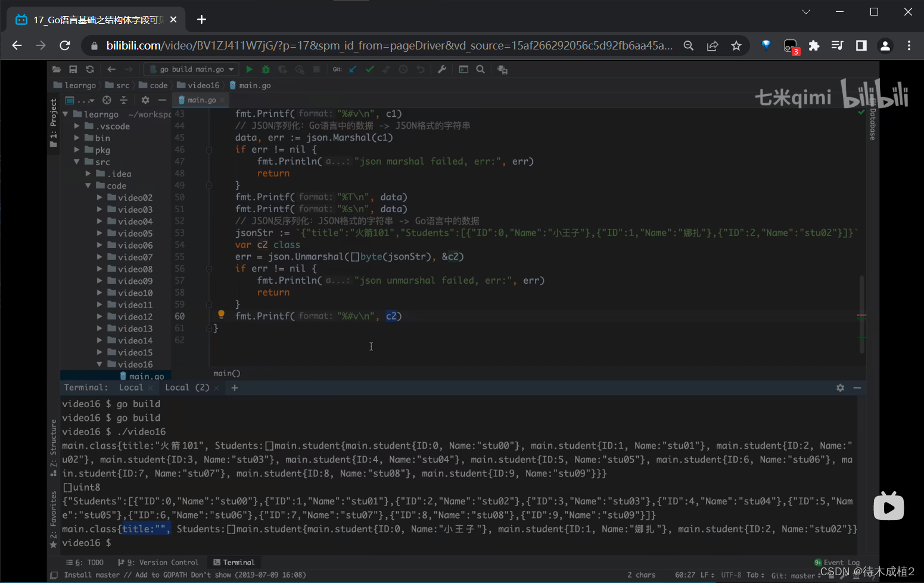
Task: Expand the pkg folder arrow
Action: tap(77, 150)
